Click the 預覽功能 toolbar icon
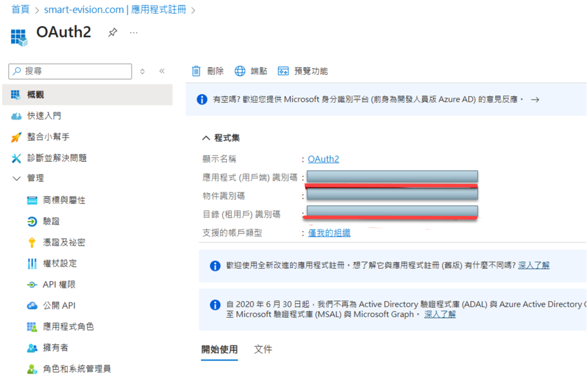 [283, 71]
